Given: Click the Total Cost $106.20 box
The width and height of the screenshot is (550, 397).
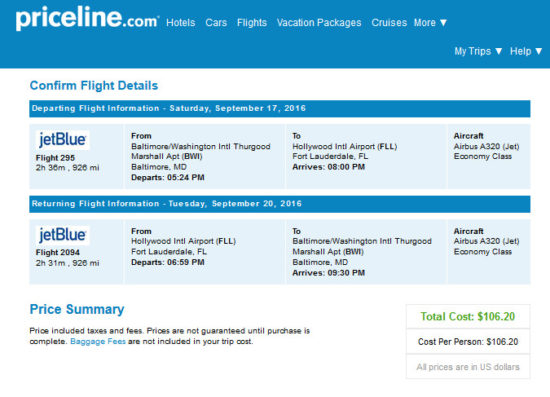Looking at the screenshot, I should [x=468, y=316].
